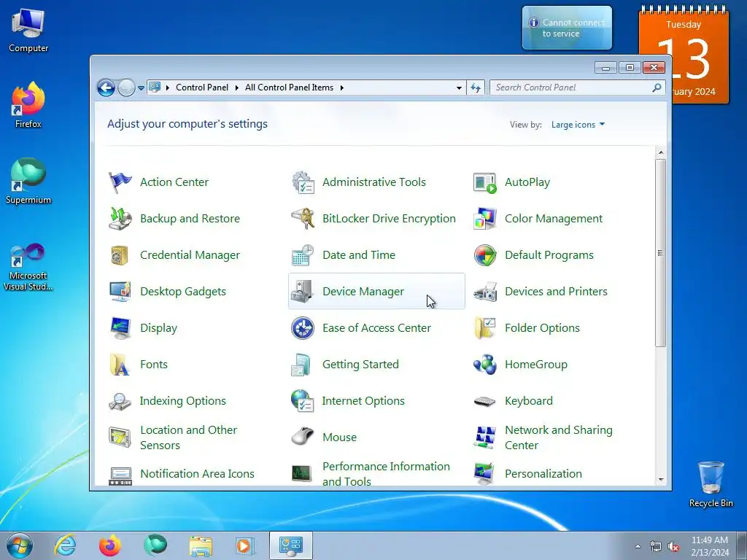Open the Indexing Options magnifier icon
The width and height of the screenshot is (747, 560).
point(120,401)
